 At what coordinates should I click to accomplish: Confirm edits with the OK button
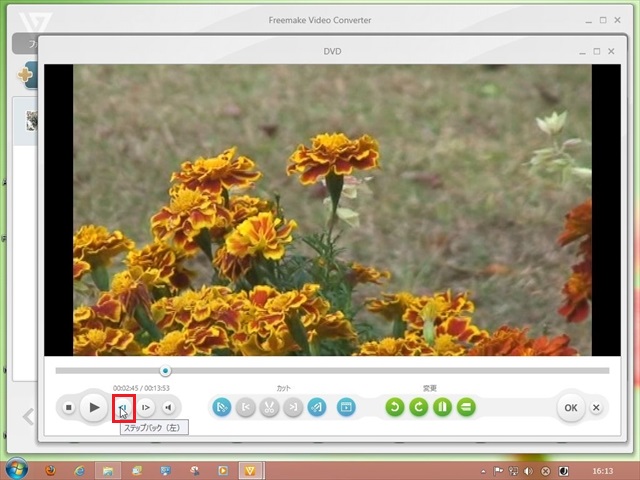[570, 407]
